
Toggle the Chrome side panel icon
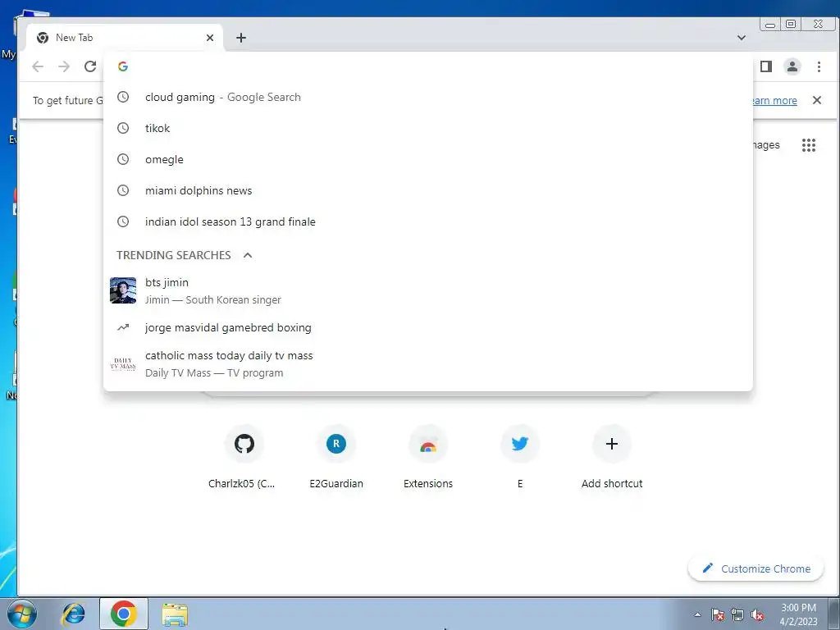(766, 66)
